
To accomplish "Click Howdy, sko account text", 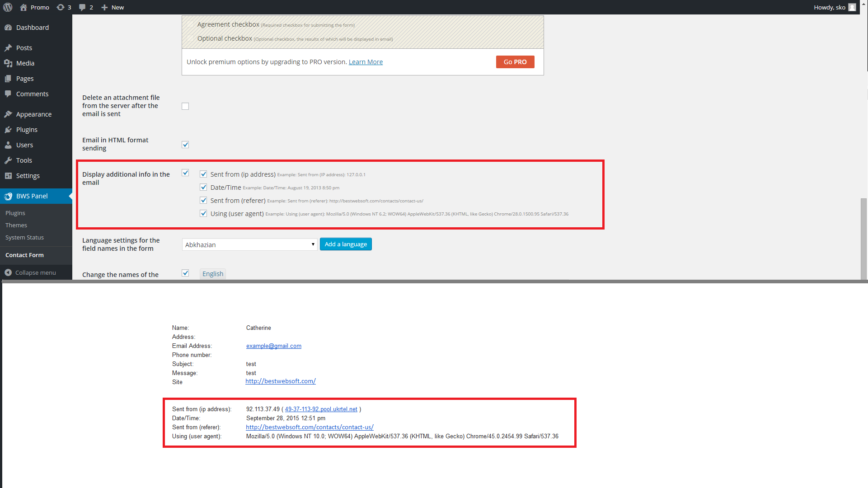I will [x=829, y=7].
